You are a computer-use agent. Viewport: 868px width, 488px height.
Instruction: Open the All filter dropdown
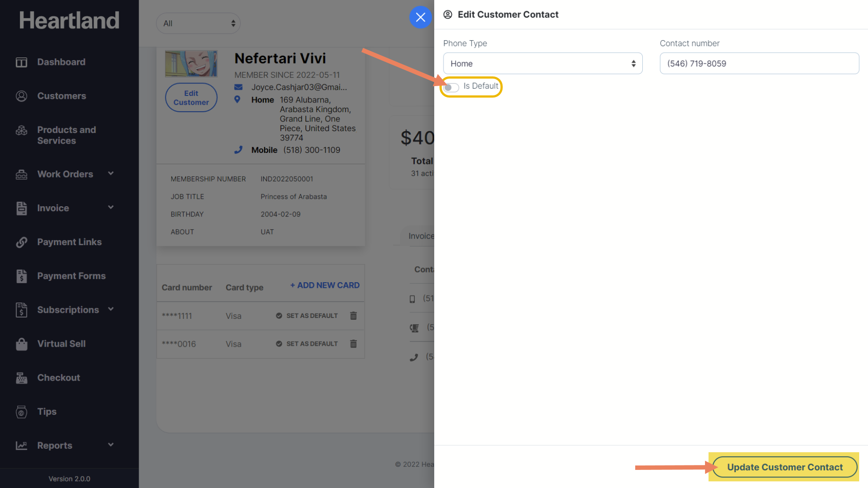(x=198, y=23)
